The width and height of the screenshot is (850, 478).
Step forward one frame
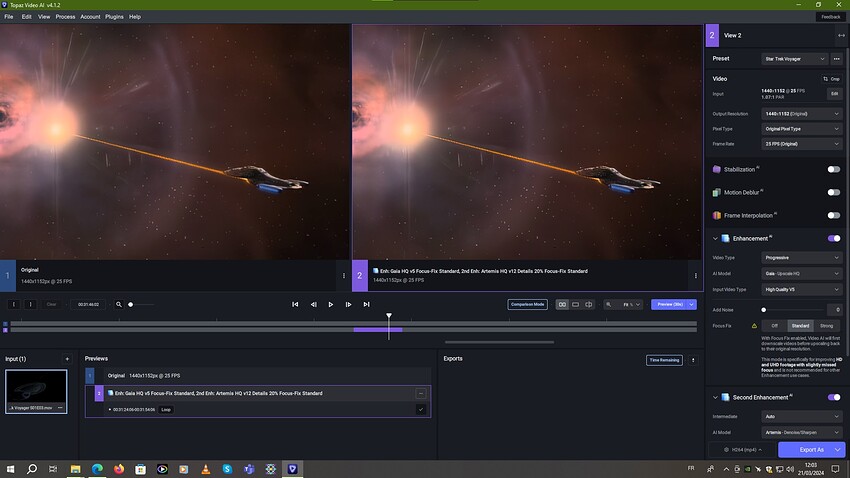[x=348, y=304]
